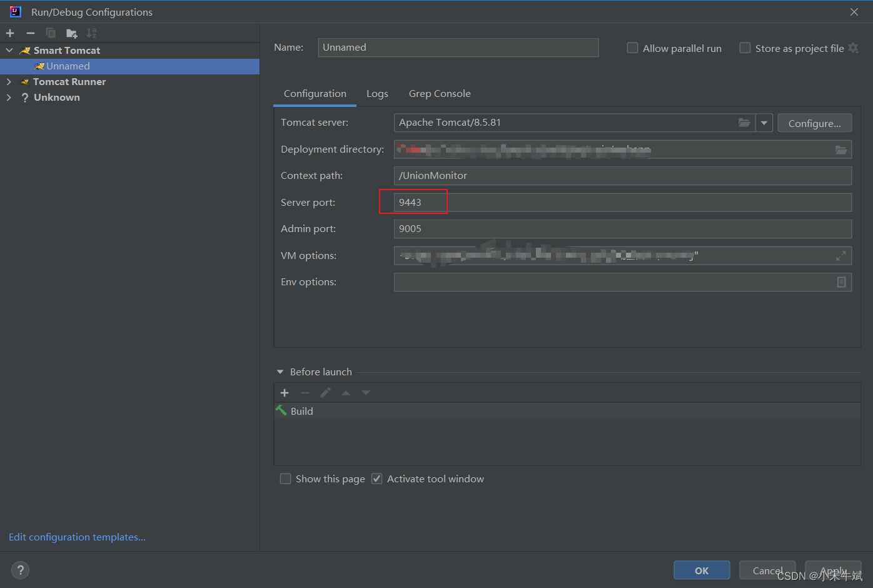Enable Store as project file
The width and height of the screenshot is (873, 588).
[x=745, y=48]
